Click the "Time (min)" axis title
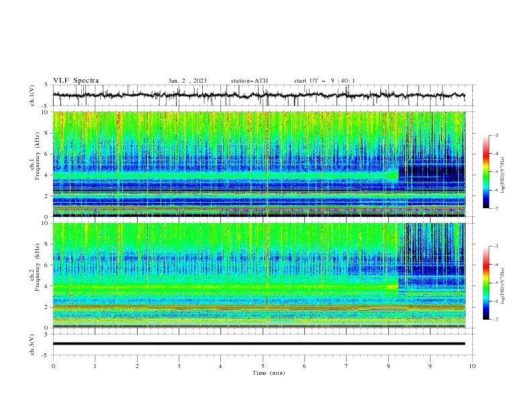Screen dimensions: 532x411 (x=269, y=373)
